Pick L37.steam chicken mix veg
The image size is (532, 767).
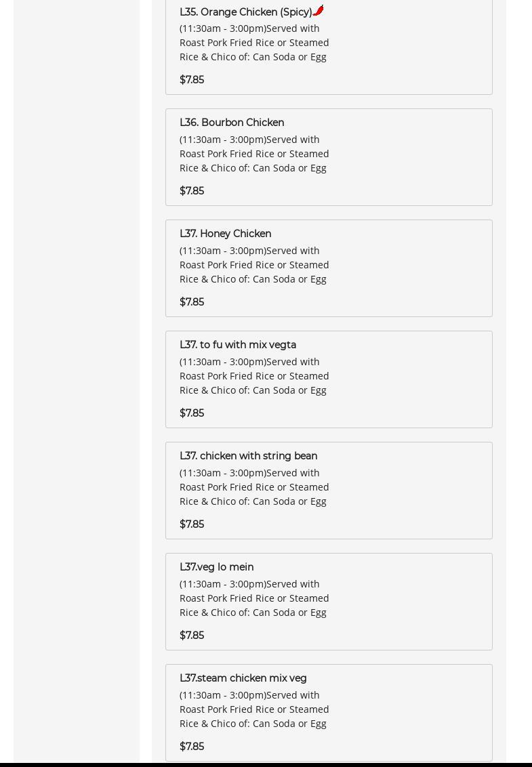coord(243,678)
